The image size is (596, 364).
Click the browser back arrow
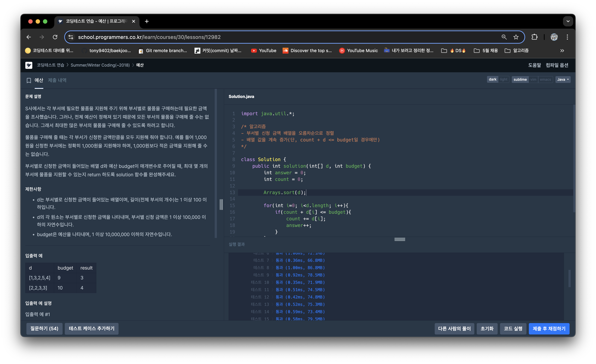pos(29,37)
